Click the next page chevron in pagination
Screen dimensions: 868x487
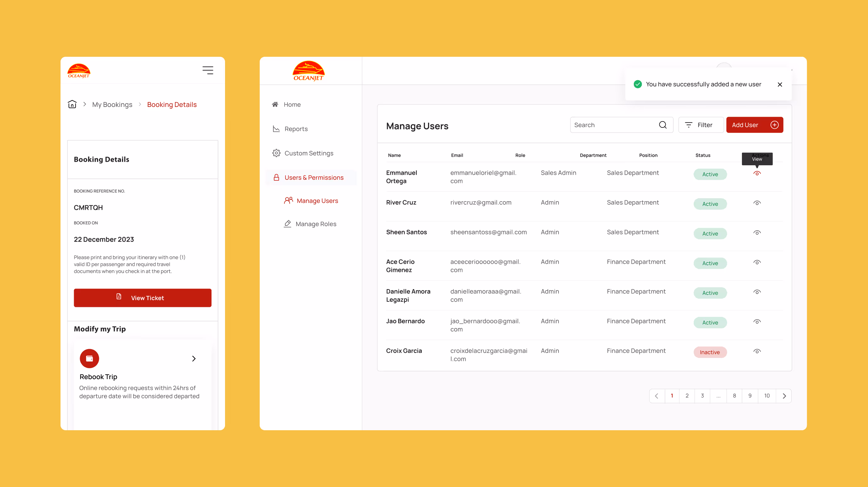(x=784, y=396)
